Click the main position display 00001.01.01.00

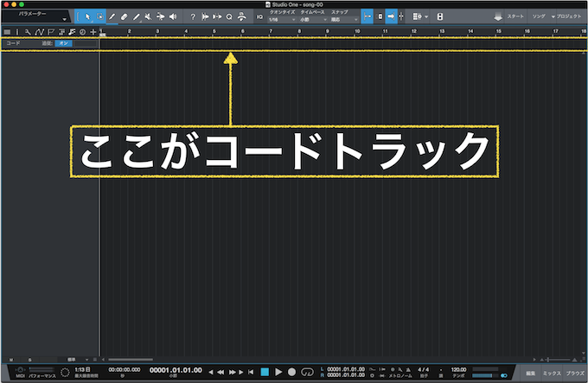tap(176, 370)
